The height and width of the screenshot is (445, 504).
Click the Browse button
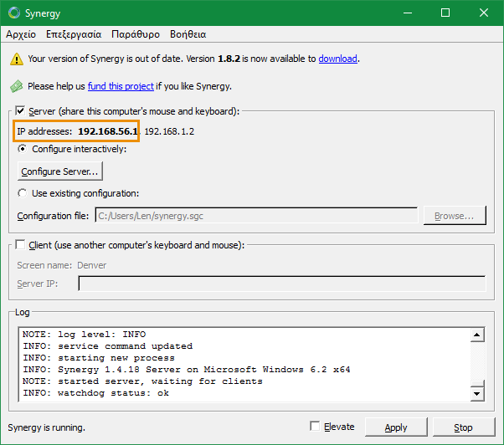[x=455, y=216]
